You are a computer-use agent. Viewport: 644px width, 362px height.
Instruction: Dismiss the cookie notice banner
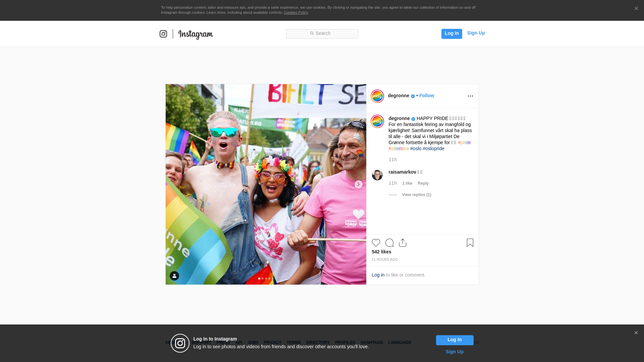click(636, 9)
